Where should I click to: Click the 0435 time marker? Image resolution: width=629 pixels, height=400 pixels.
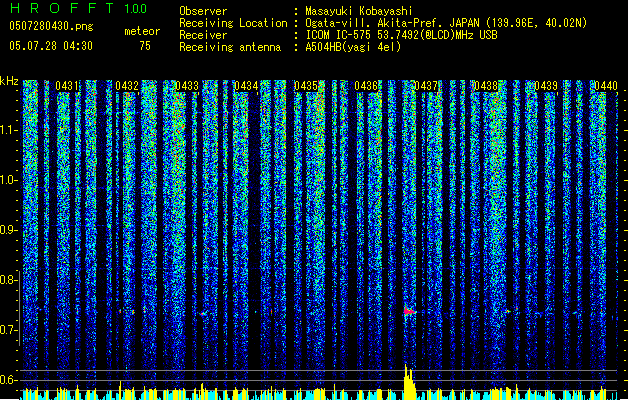point(306,86)
